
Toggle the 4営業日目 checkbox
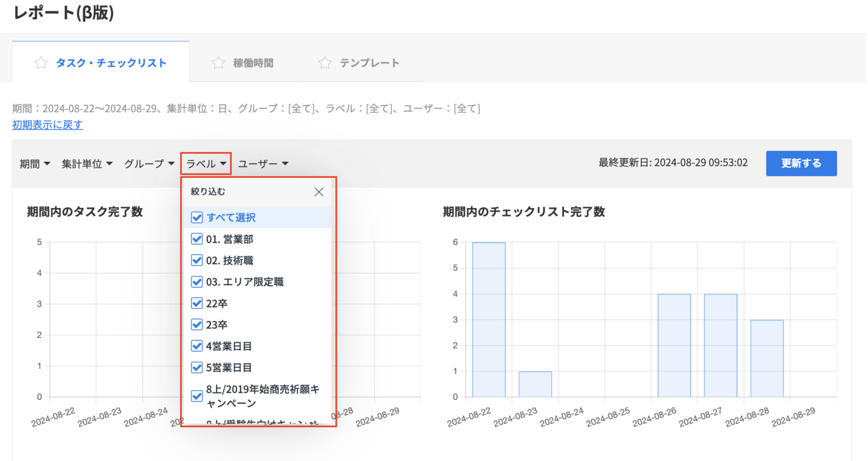[x=197, y=346]
